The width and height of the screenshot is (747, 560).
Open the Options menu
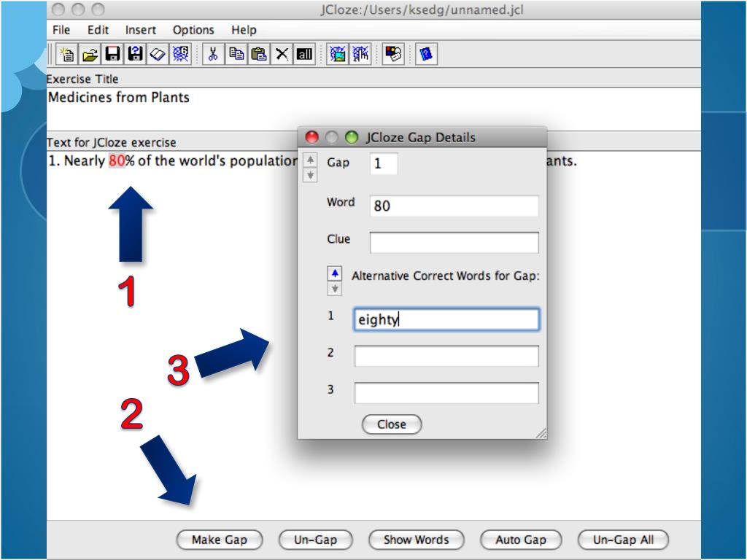pos(193,30)
